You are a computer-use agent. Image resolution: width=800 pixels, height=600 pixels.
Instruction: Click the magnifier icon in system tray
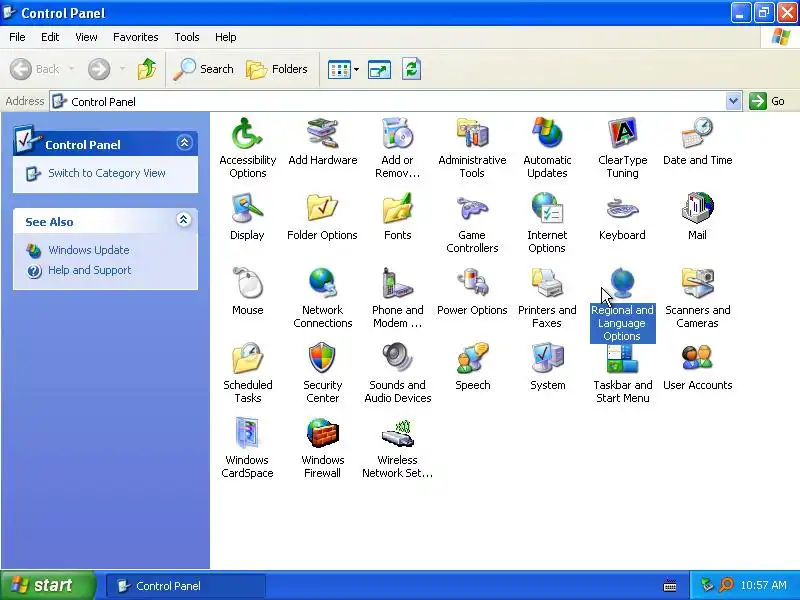pyautogui.click(x=726, y=585)
